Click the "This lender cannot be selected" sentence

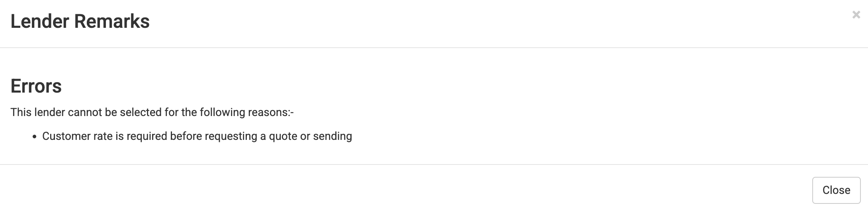pyautogui.click(x=152, y=112)
